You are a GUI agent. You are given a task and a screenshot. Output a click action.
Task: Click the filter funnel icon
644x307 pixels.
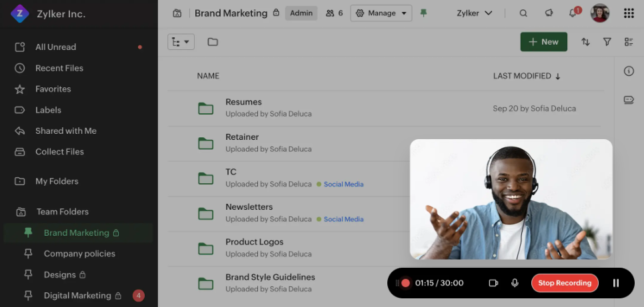point(607,42)
